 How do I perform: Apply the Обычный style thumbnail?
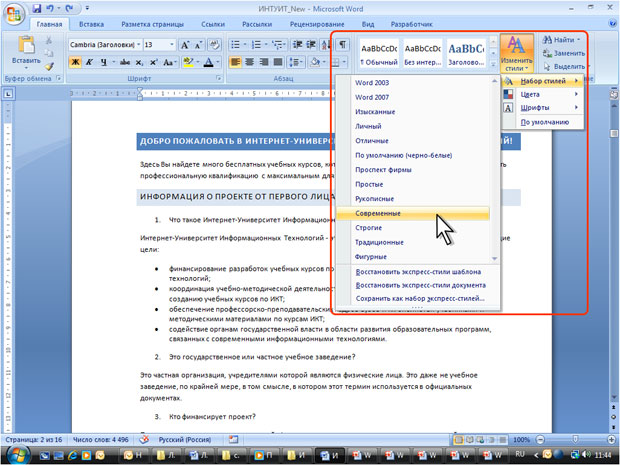coord(379,54)
